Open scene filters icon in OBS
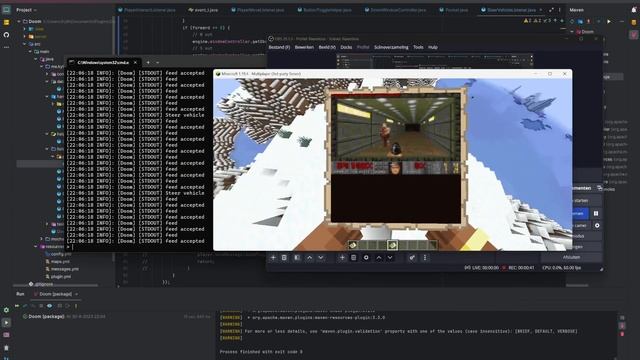 (297, 258)
